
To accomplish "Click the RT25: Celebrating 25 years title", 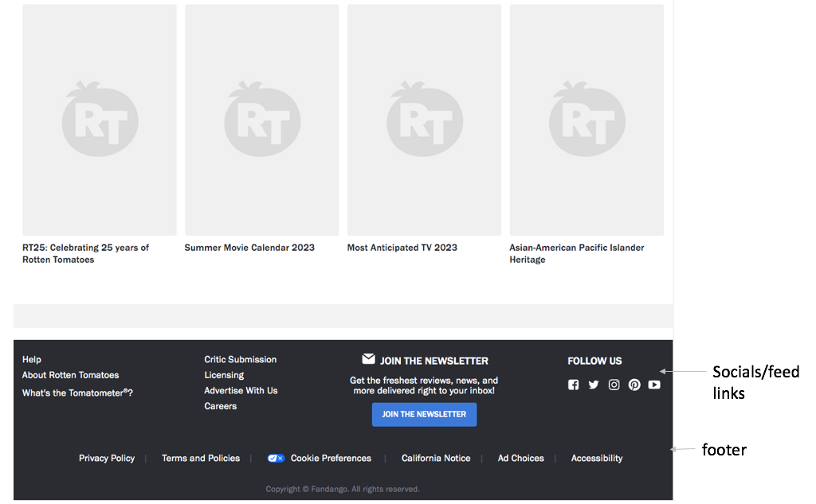I will pyautogui.click(x=85, y=253).
